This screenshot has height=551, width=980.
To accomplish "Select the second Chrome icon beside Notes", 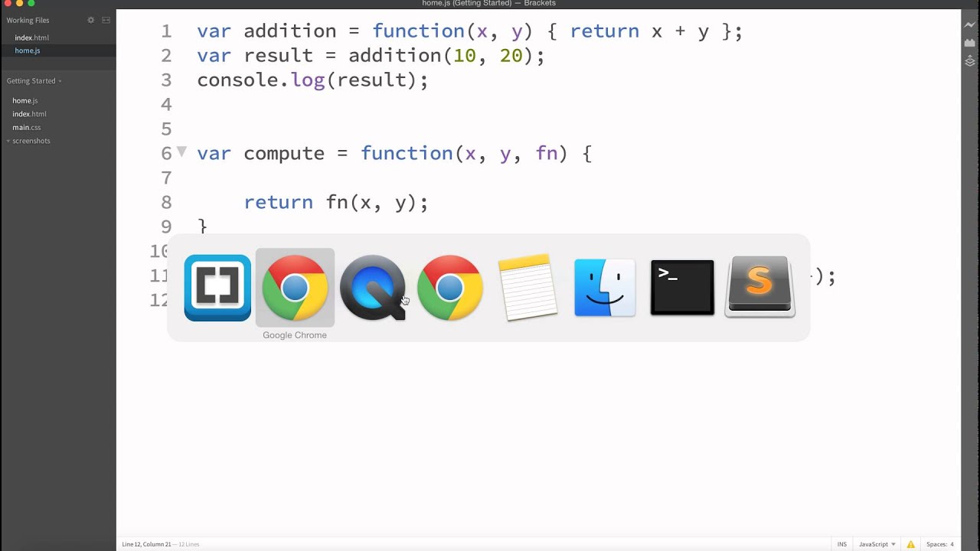I will coord(450,288).
